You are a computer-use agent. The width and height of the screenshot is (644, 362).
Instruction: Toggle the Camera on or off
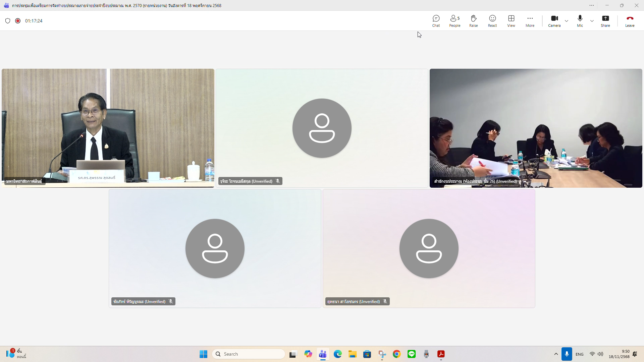point(554,21)
